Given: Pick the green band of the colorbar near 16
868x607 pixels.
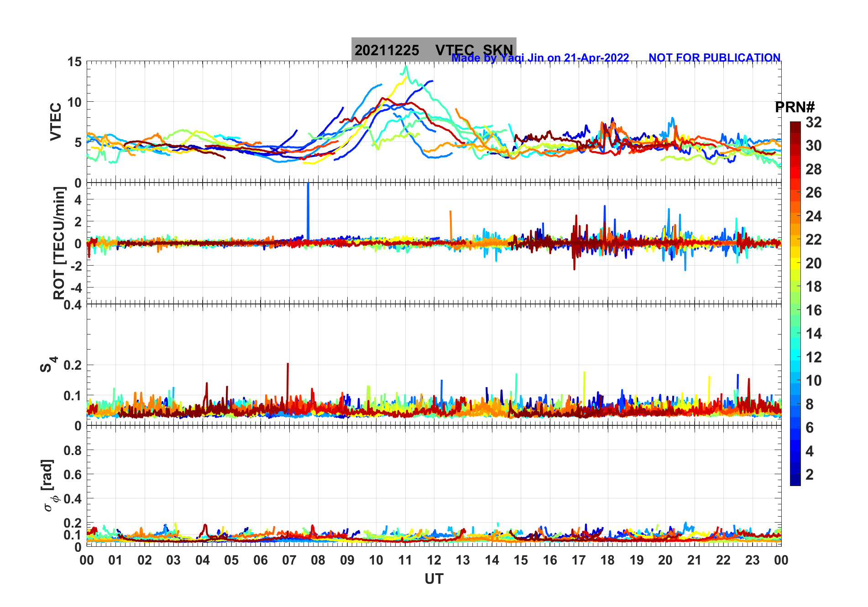Looking at the screenshot, I should pyautogui.click(x=795, y=310).
